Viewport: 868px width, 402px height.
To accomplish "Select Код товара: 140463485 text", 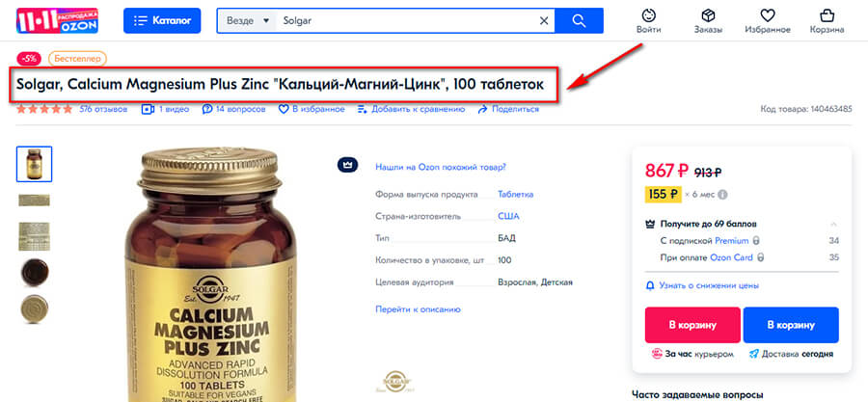I will tap(806, 109).
